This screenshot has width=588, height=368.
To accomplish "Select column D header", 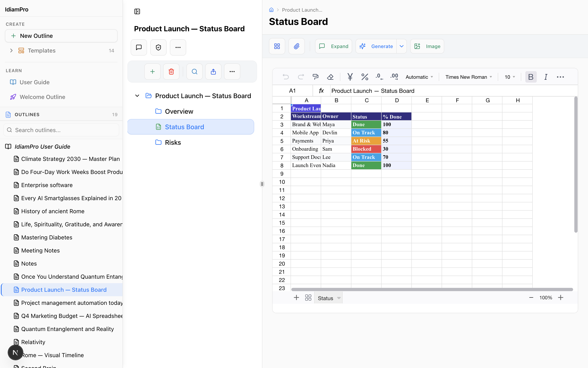I will click(396, 100).
